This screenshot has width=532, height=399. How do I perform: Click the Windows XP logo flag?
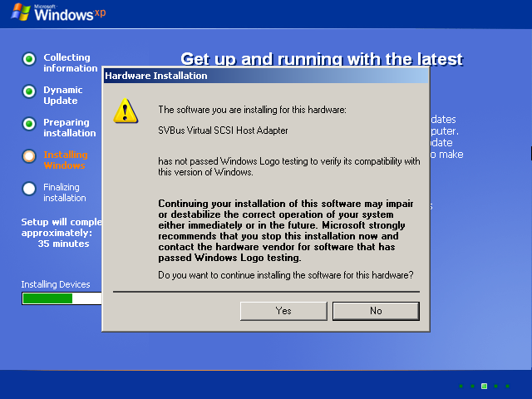pyautogui.click(x=20, y=12)
